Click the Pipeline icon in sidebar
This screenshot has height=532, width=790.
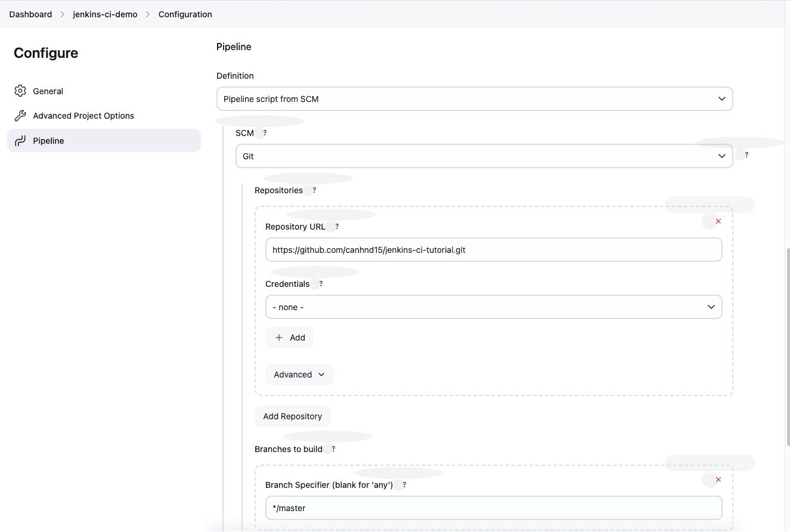(x=20, y=141)
